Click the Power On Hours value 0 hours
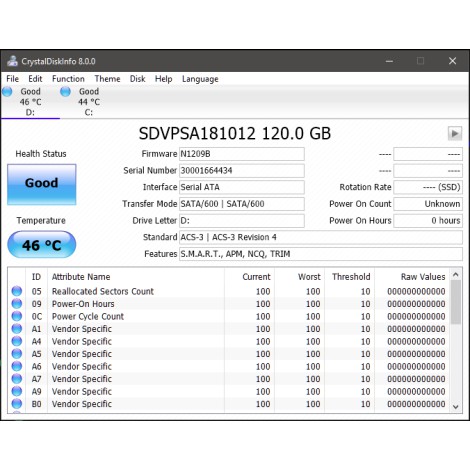 click(x=428, y=221)
